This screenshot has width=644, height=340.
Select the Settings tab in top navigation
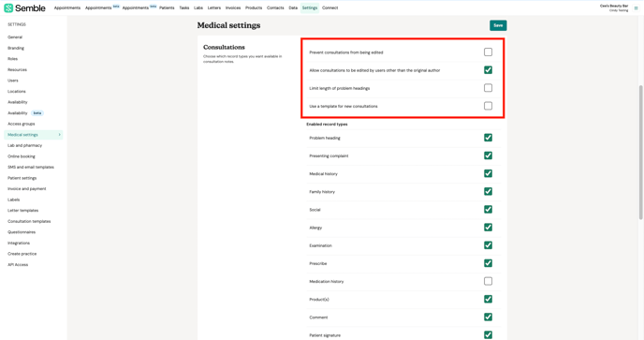pos(309,7)
